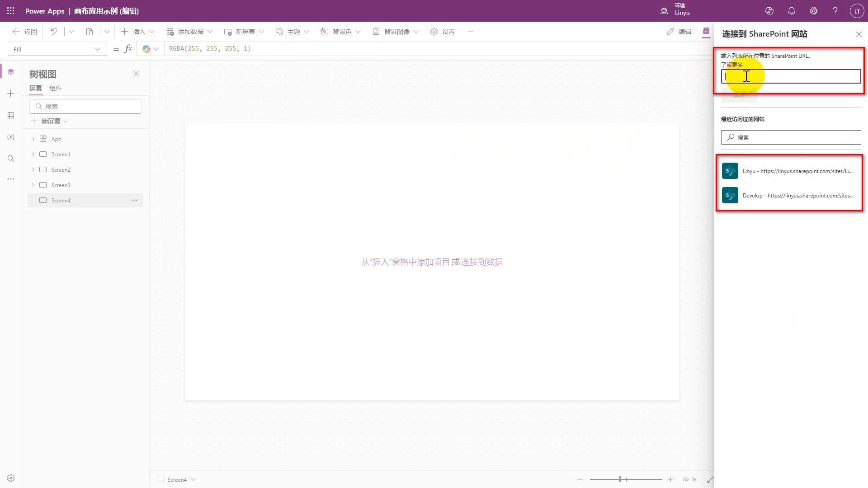Click the 连接到数据 link on canvas
Image resolution: width=868 pixels, height=488 pixels.
pos(482,262)
